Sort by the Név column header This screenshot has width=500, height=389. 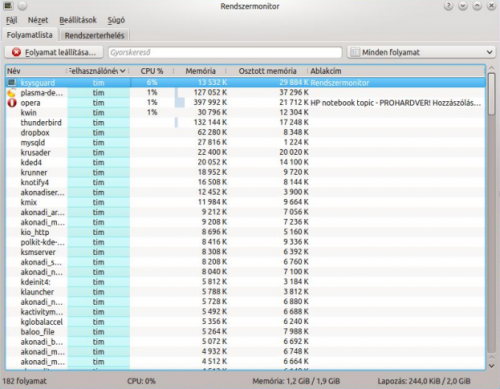(x=36, y=71)
